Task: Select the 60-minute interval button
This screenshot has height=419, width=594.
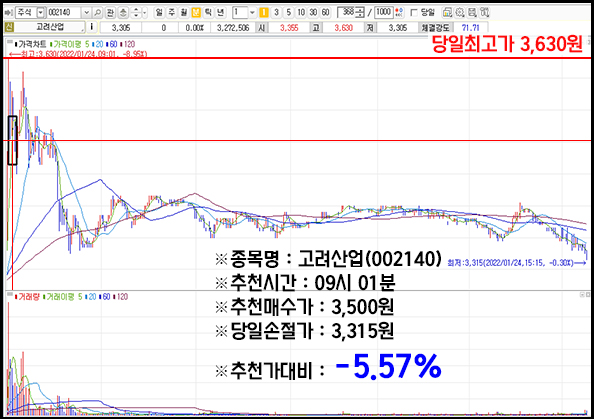Action: click(325, 13)
